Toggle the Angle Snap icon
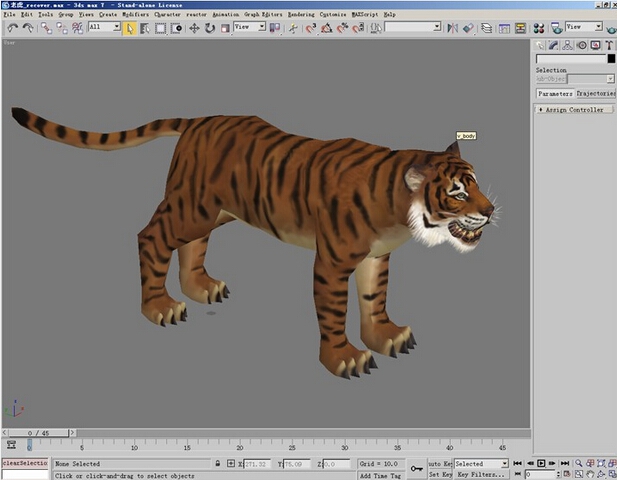The width and height of the screenshot is (617, 480). (326, 28)
